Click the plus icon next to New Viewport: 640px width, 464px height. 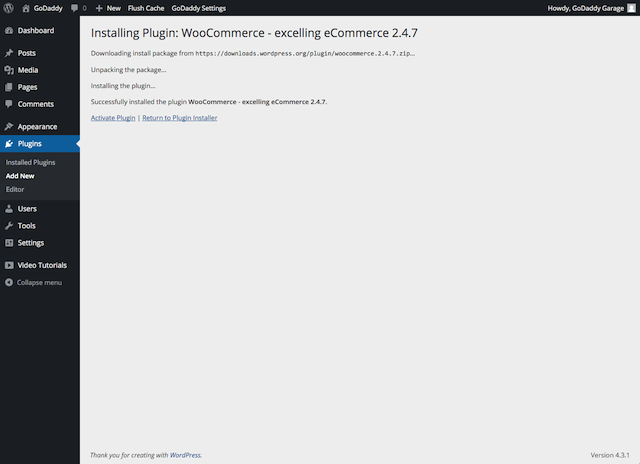point(99,8)
